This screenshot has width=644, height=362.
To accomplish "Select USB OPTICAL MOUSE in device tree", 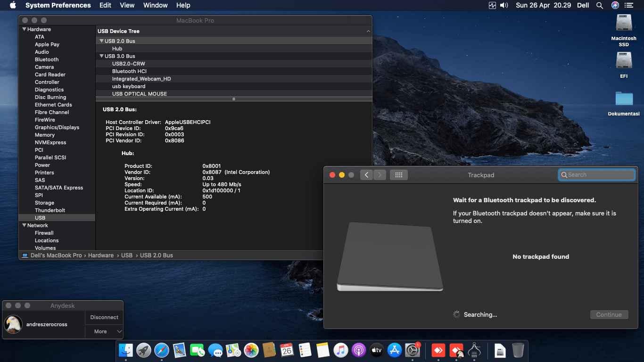I will [x=234, y=94].
